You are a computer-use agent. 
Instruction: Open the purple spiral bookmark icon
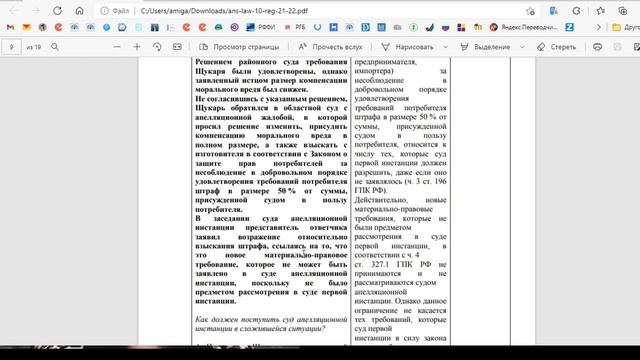234,27
